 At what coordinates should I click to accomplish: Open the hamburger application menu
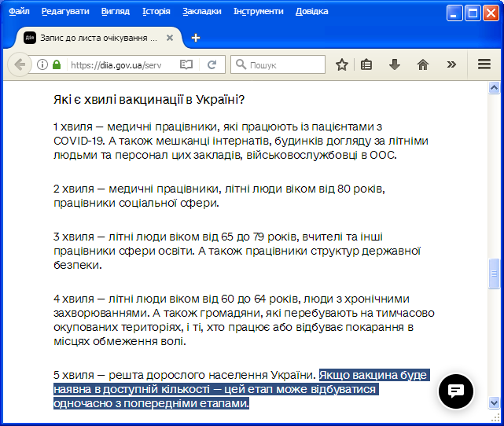point(484,64)
